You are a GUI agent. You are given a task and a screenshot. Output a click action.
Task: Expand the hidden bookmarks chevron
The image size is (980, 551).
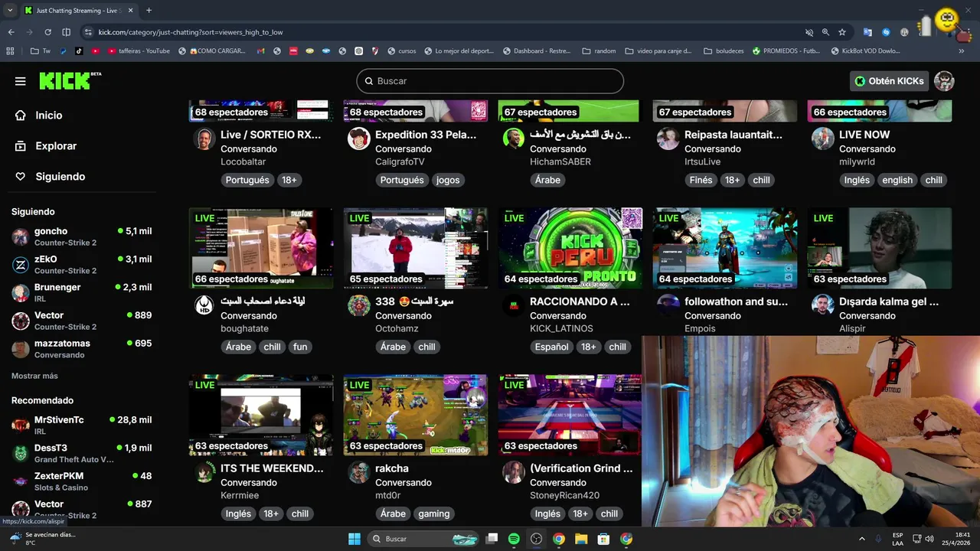coord(961,51)
